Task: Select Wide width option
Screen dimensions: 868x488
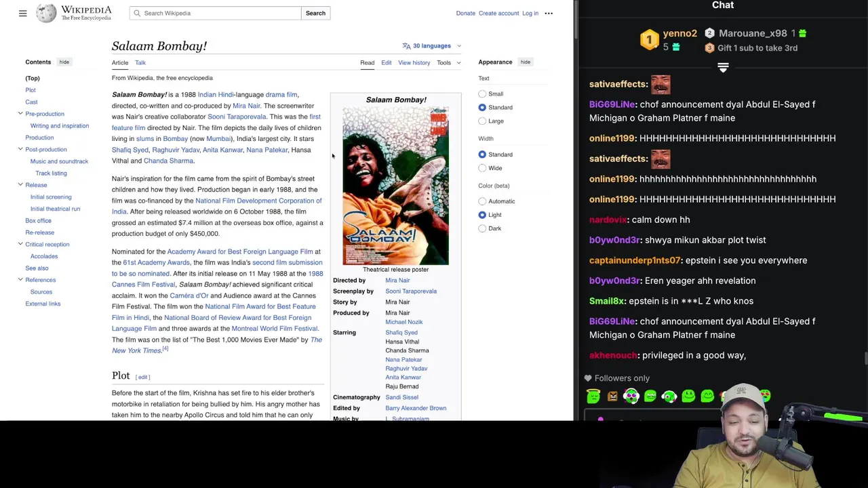Action: click(482, 168)
